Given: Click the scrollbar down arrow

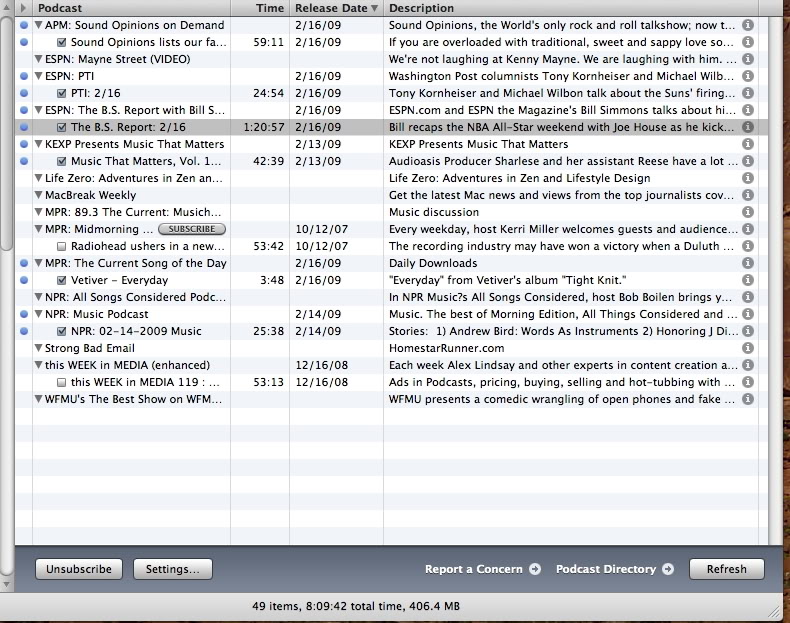Looking at the screenshot, I should pyautogui.click(x=6, y=585).
